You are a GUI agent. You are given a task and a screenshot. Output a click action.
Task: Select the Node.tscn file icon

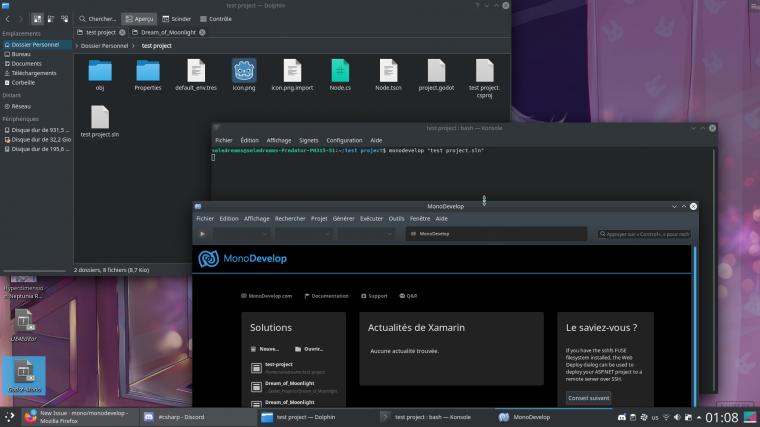388,71
